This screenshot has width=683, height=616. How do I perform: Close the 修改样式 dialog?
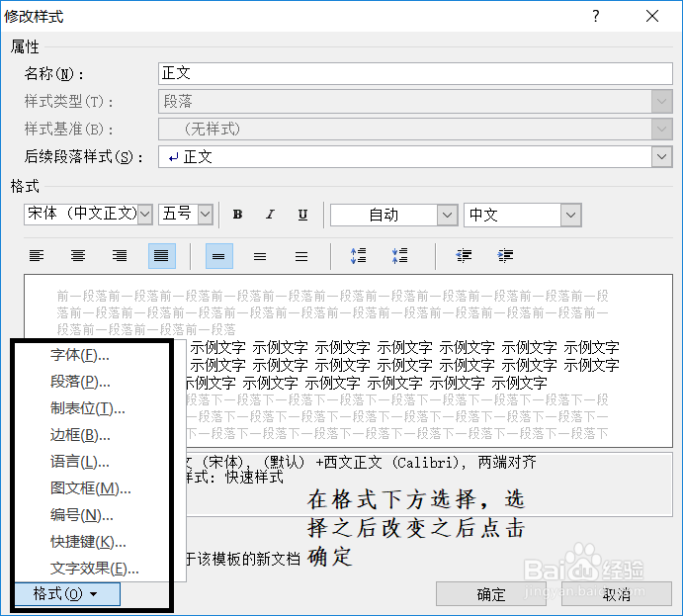(x=652, y=16)
